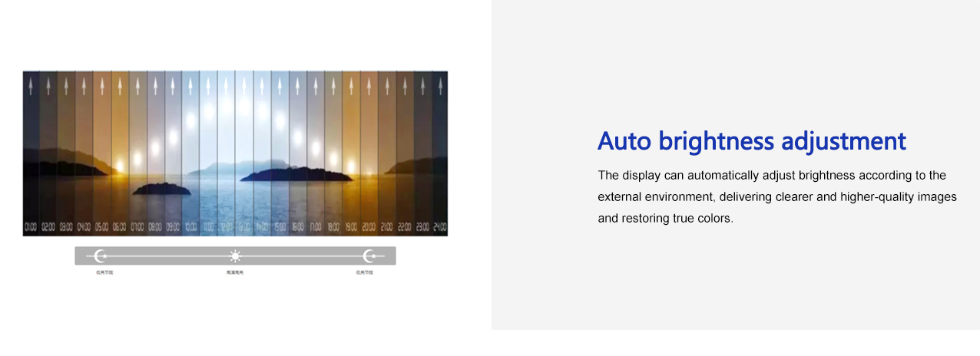
Task: Click the arrow above the 01:00 strip
Action: (31, 84)
